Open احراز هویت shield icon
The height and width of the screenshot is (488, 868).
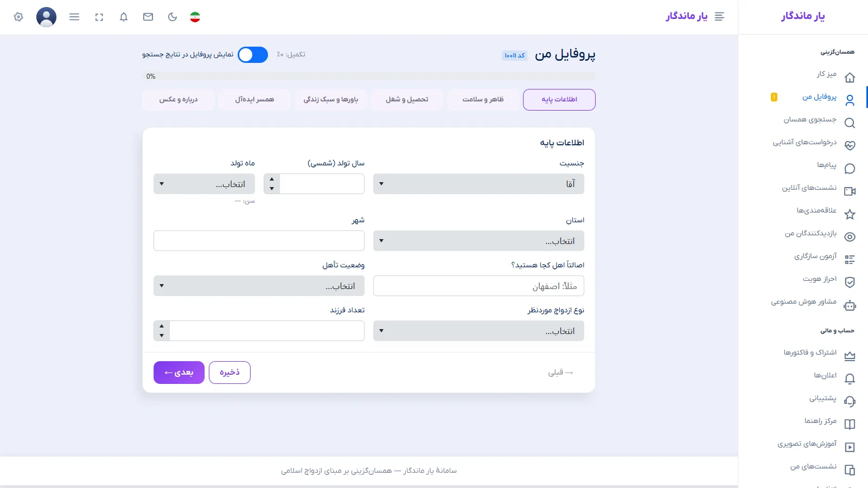[850, 282]
